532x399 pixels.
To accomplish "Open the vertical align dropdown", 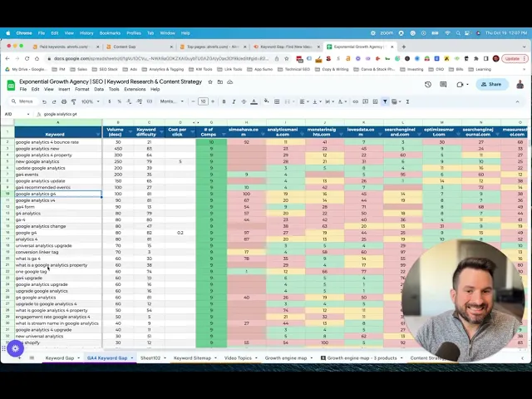I will 316,101.
